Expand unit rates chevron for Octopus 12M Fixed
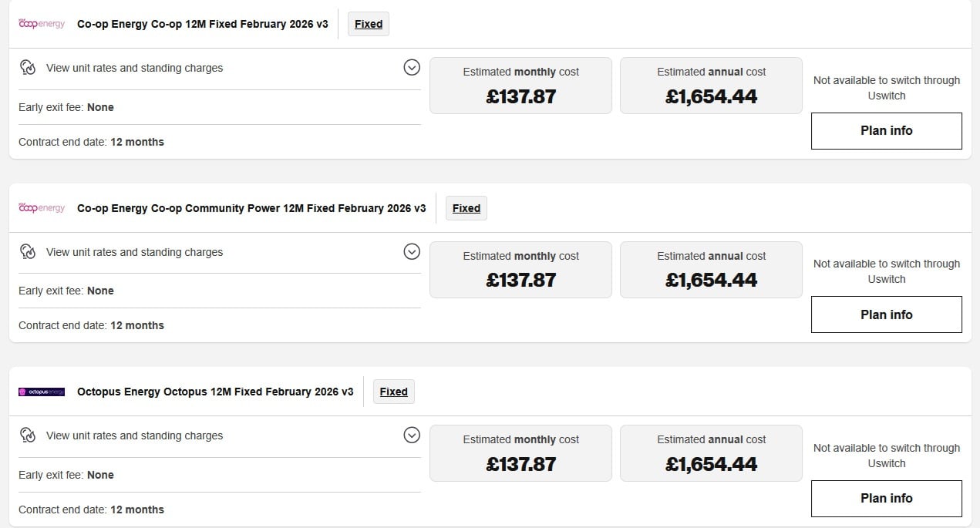The width and height of the screenshot is (980, 528). pos(412,436)
